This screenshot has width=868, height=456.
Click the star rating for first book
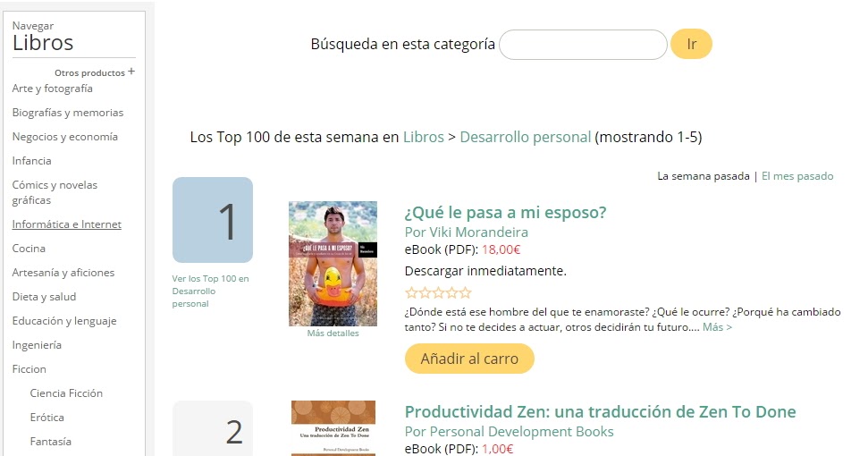[438, 292]
